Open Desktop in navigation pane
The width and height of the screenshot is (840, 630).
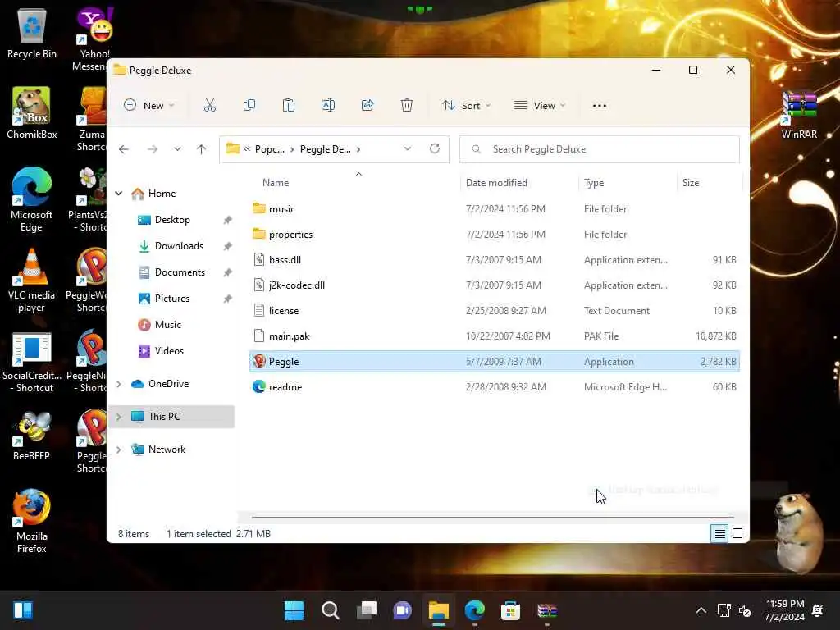click(172, 220)
